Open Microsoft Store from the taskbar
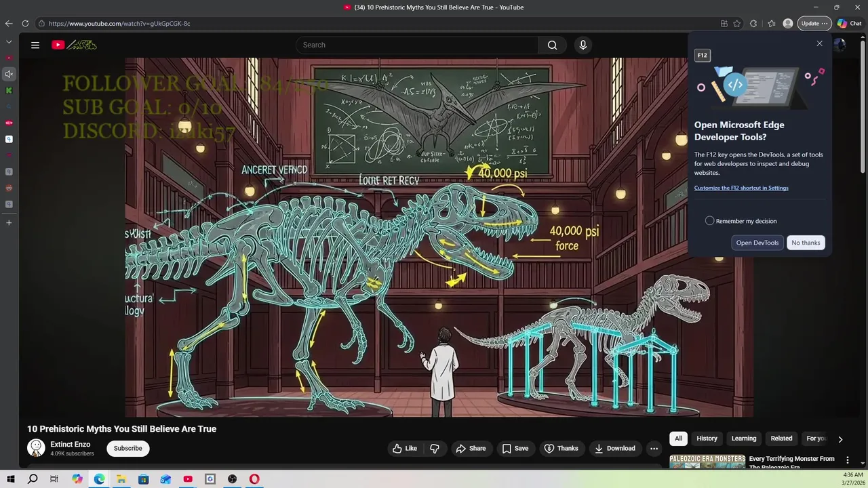This screenshot has width=868, height=488. tap(143, 479)
